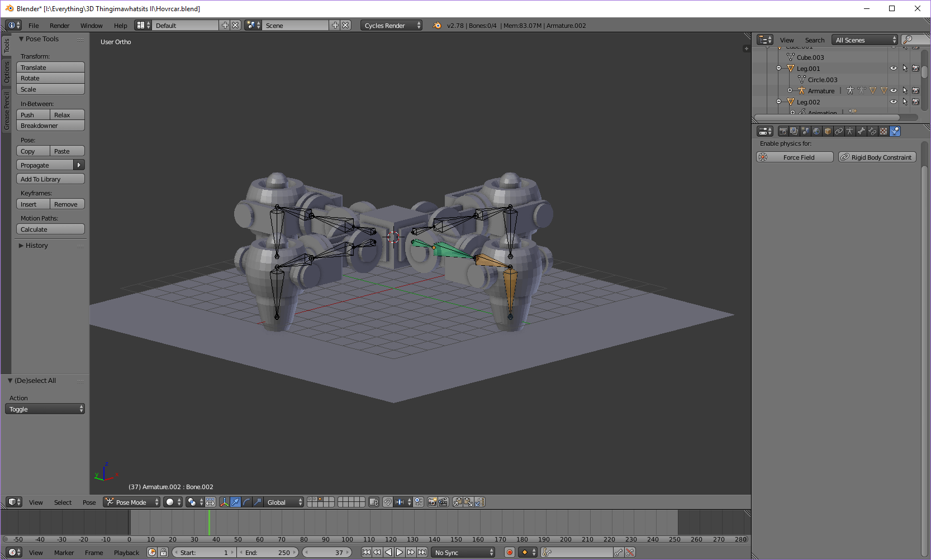Disable rendering of Leg.002 via camera icon

tap(916, 102)
